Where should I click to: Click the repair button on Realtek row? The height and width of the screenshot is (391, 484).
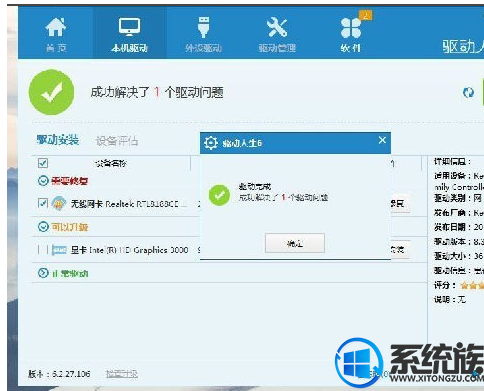400,203
